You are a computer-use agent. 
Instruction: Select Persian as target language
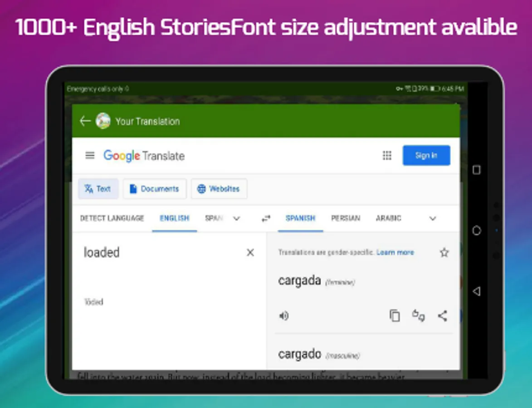pos(346,218)
